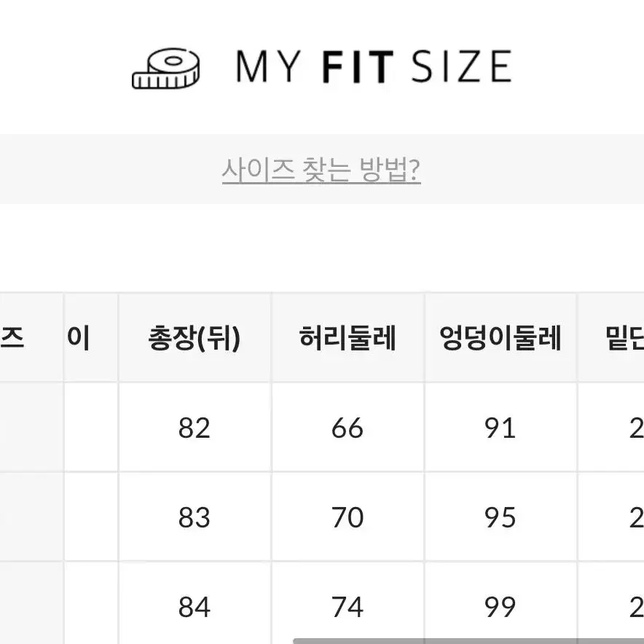Select the 총장(뒤) column header
The image size is (644, 644).
[x=195, y=337]
